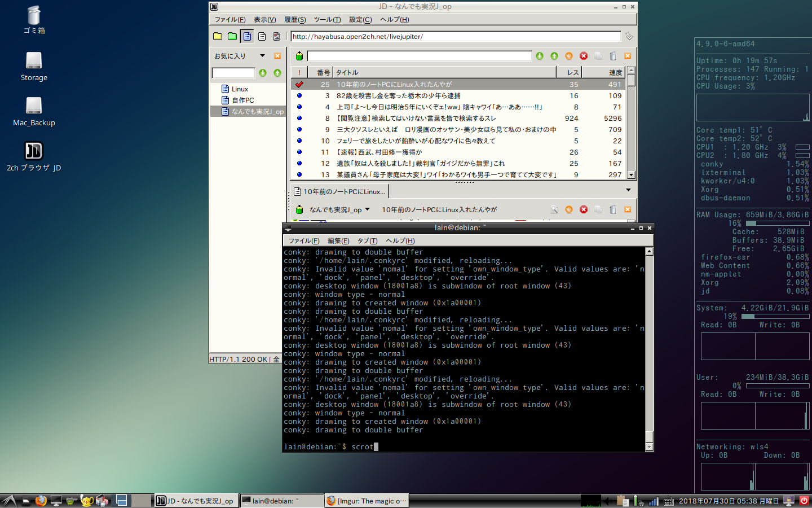
Task: Delete the open thread via trash icon
Action: (613, 209)
